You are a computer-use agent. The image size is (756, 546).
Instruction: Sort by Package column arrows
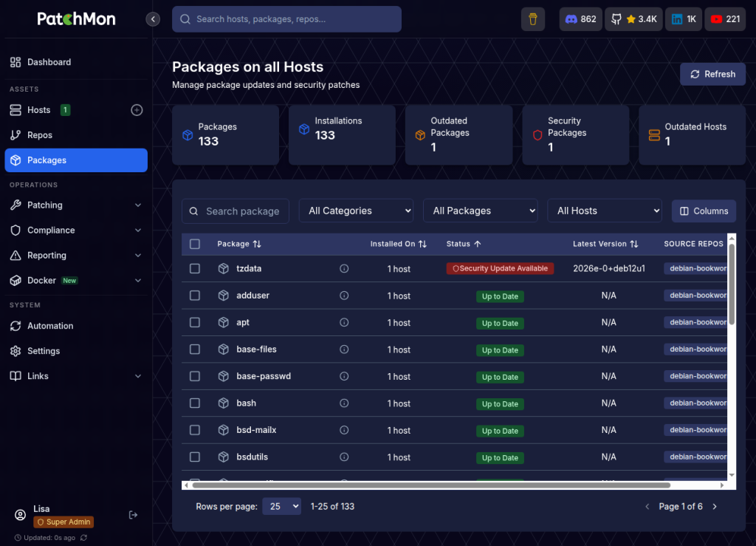click(257, 244)
